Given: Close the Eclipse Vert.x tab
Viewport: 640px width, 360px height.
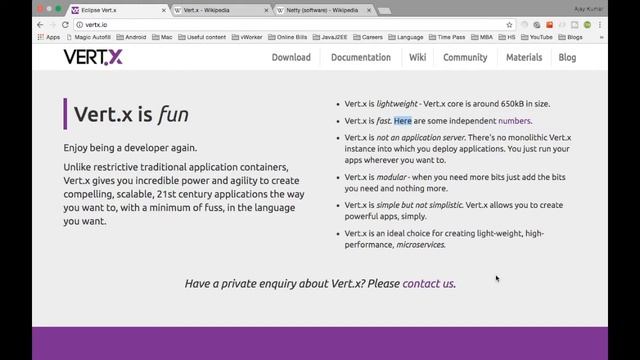Looking at the screenshot, I should coord(164,10).
